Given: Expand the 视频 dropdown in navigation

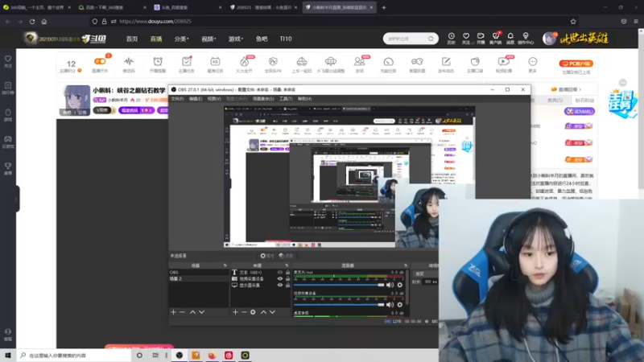Looking at the screenshot, I should 208,39.
